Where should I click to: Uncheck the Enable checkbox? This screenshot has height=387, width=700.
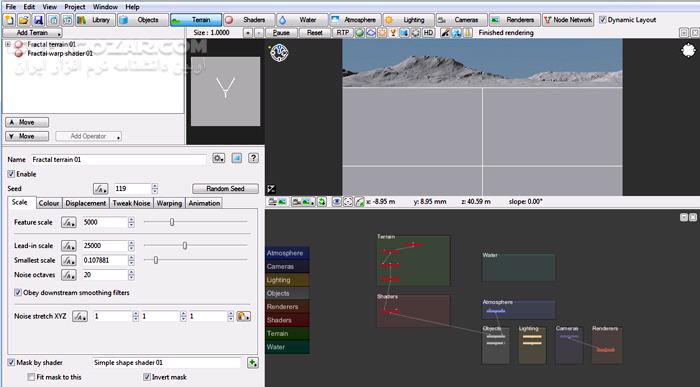(11, 174)
